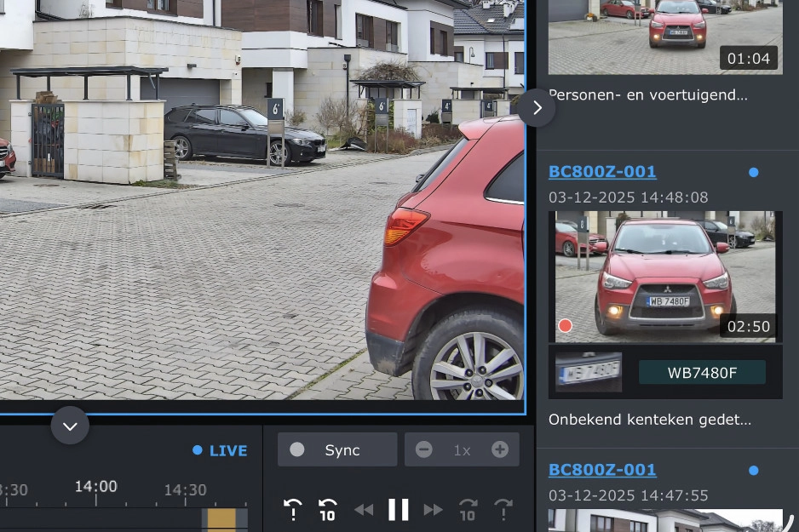
Task: Click the pause playback icon
Action: 398,508
